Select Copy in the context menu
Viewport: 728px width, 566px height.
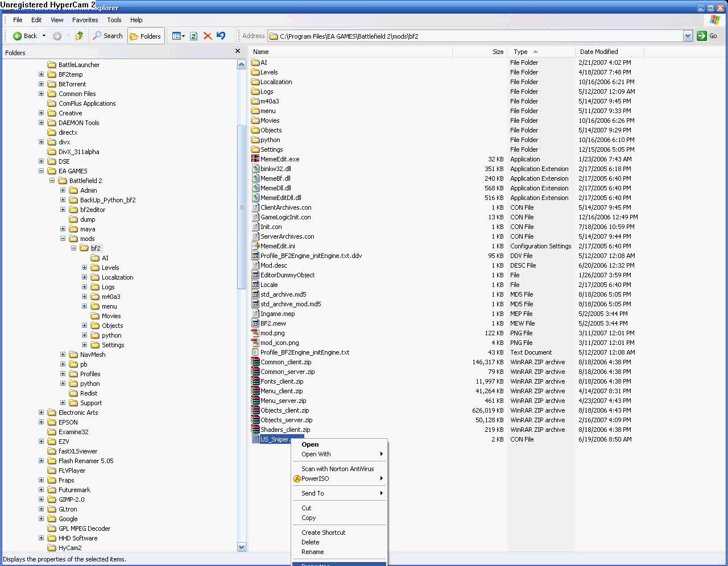[x=308, y=518]
